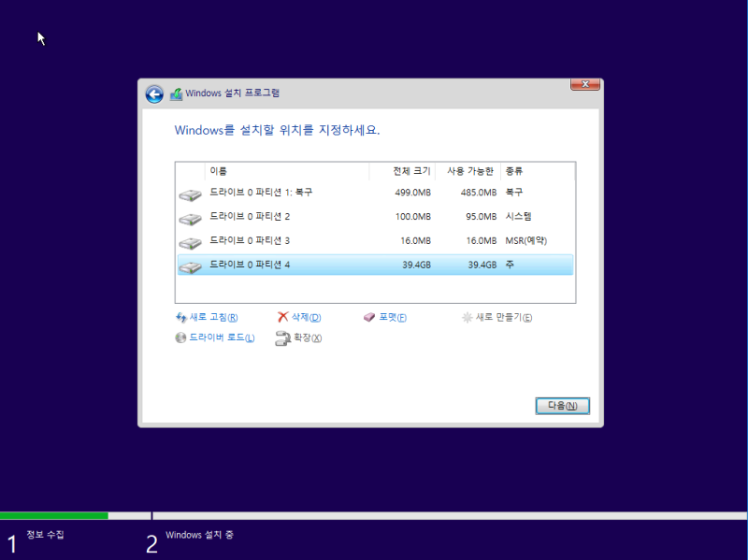Viewport: 748px width, 560px height.
Task: Close the Windows setup dialog
Action: (585, 84)
